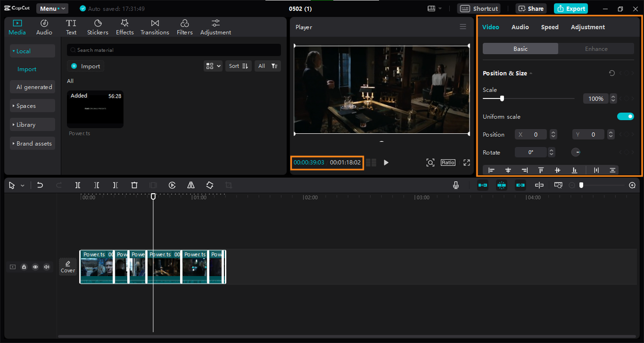Open the aspect Ratio selector

click(x=448, y=162)
